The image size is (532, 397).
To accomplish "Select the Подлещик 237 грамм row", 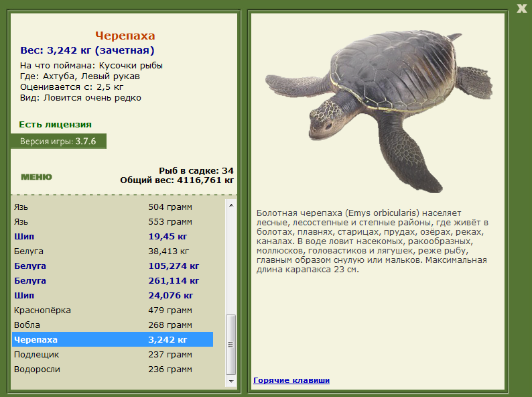I will (x=113, y=355).
